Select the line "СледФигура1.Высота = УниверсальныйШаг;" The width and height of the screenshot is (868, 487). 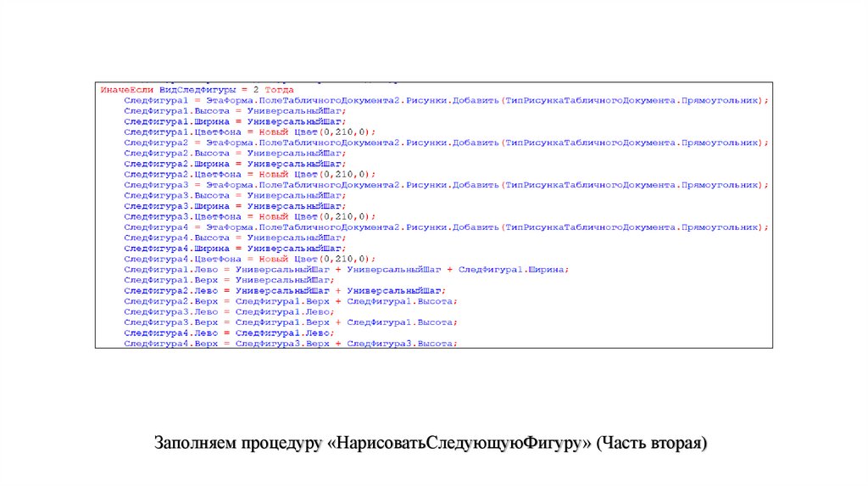pos(235,111)
